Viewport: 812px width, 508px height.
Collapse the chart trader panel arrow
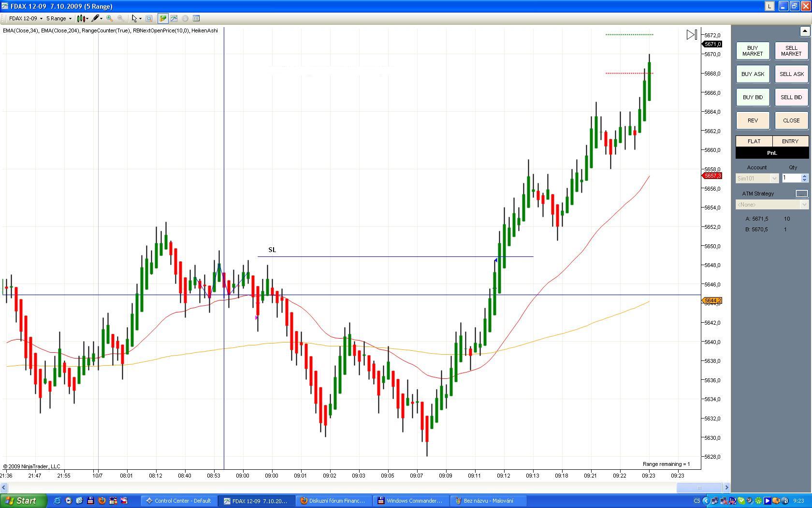click(x=804, y=31)
